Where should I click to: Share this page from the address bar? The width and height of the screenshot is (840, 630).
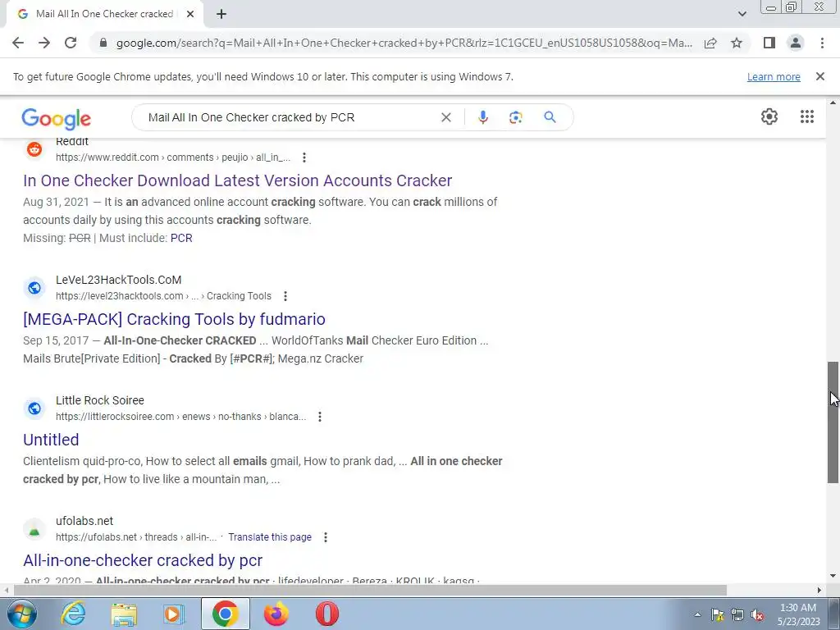[710, 43]
